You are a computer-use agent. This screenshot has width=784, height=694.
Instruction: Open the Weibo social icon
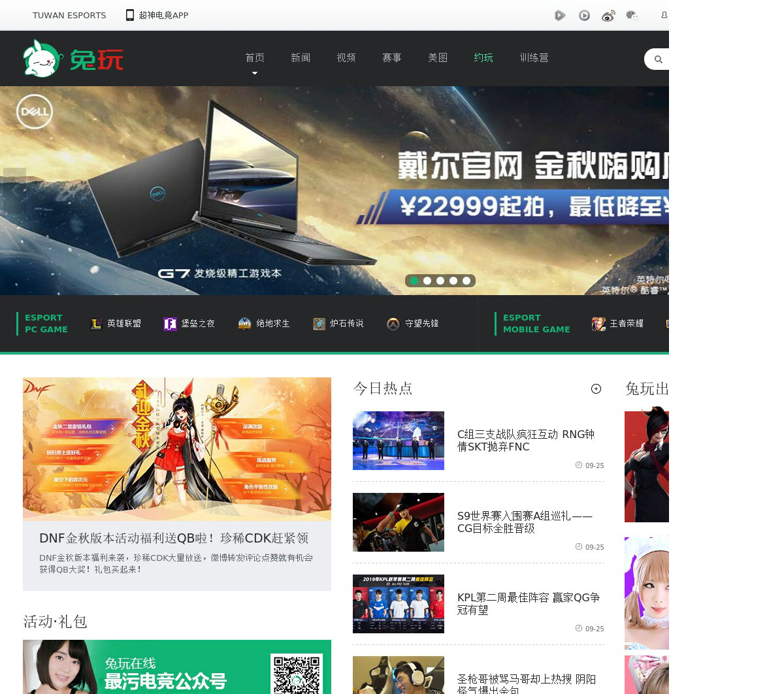[608, 15]
